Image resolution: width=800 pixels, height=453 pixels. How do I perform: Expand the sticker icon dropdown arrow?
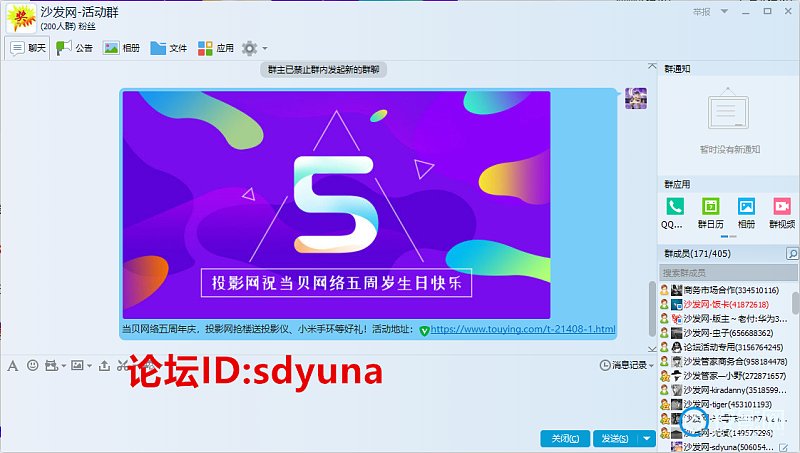point(63,366)
